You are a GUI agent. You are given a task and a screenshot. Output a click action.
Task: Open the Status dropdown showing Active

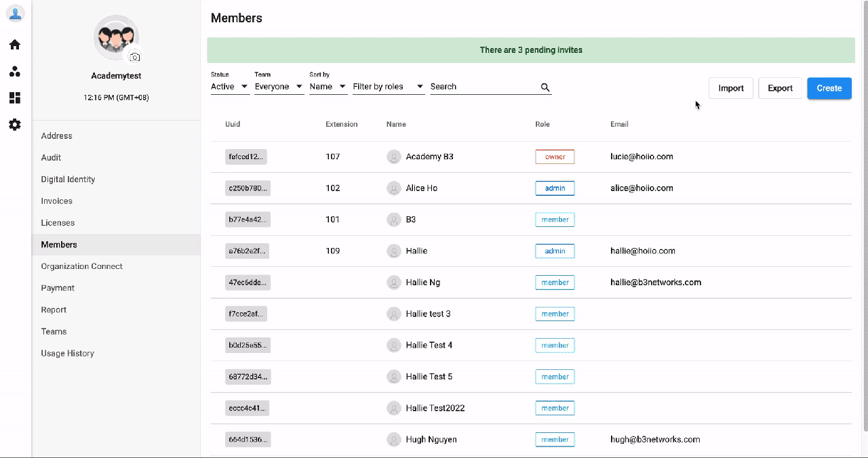[x=230, y=87]
